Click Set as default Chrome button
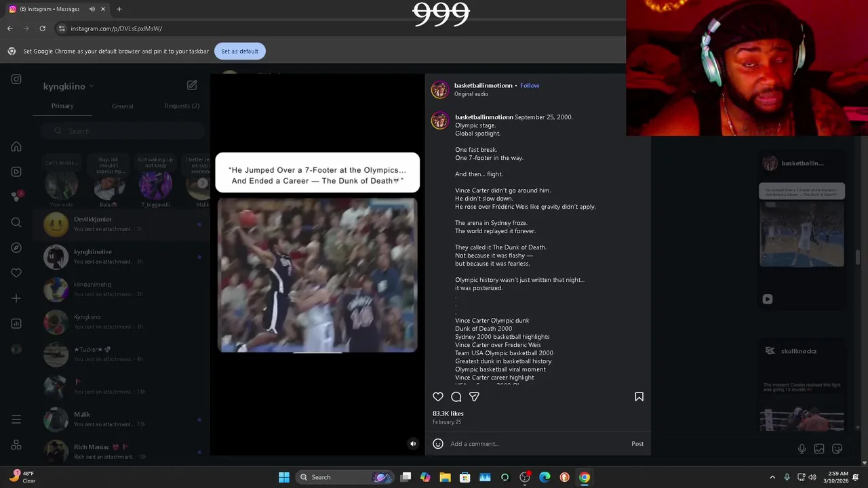 coord(239,51)
